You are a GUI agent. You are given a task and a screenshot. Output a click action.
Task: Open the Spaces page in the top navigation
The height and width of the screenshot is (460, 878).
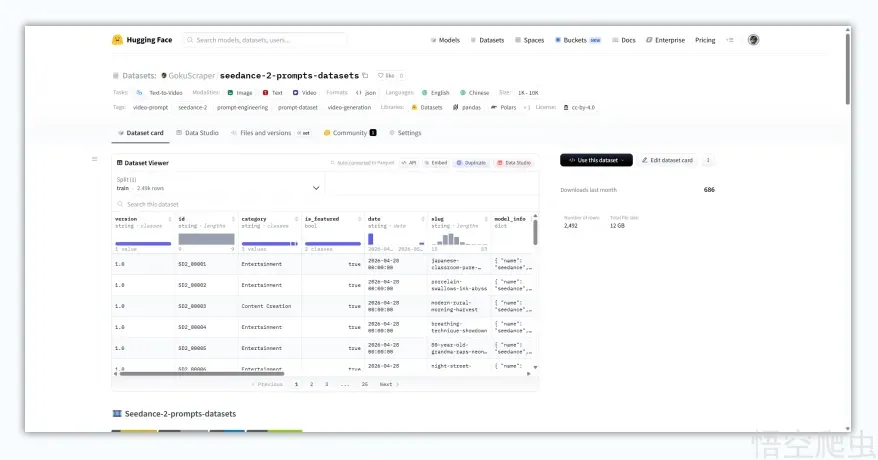529,40
